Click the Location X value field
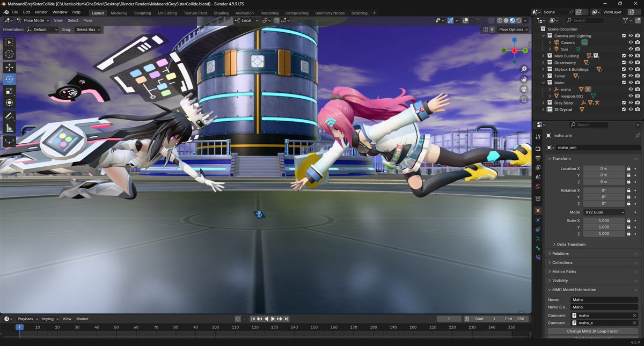 pos(604,168)
